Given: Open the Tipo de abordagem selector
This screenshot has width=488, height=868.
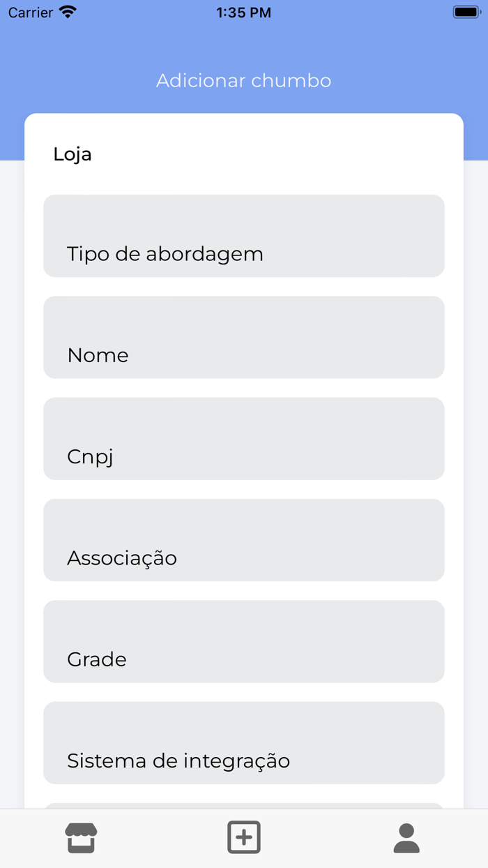Looking at the screenshot, I should coord(243,235).
